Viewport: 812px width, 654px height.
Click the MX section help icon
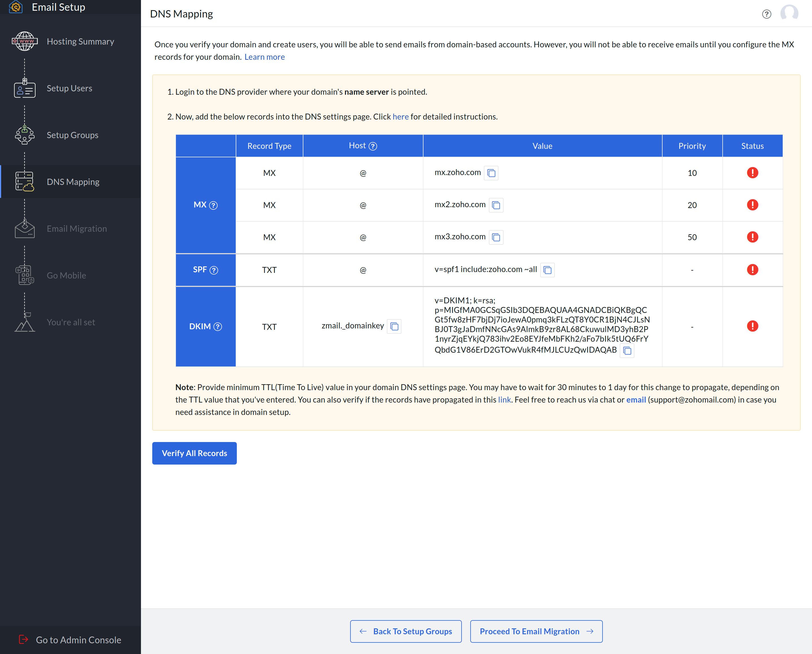tap(213, 205)
